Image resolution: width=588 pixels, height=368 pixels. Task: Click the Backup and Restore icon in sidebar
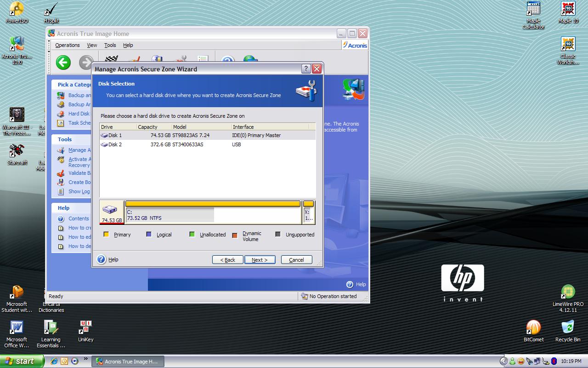pyautogui.click(x=61, y=95)
